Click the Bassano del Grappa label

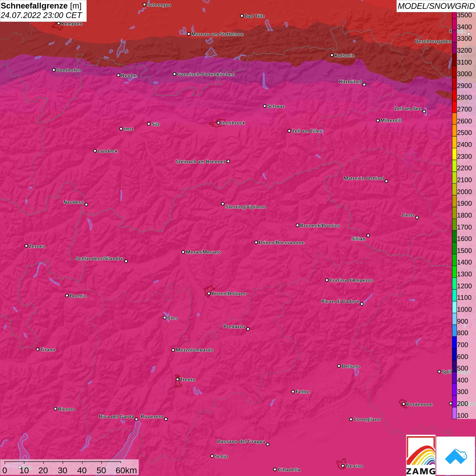pos(241,441)
